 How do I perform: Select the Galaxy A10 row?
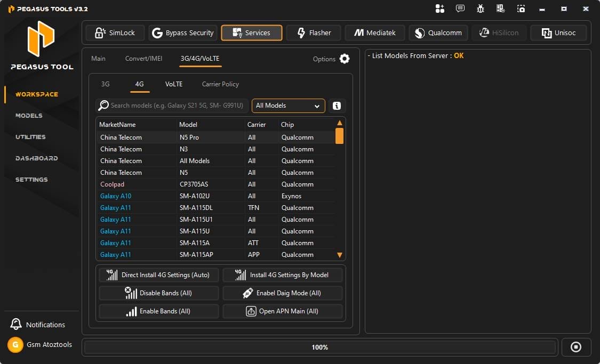point(116,196)
